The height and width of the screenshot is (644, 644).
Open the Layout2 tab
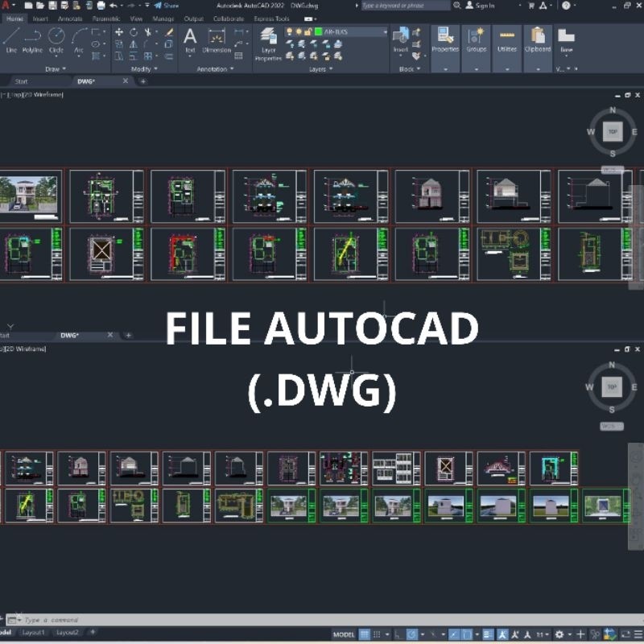pos(68,633)
